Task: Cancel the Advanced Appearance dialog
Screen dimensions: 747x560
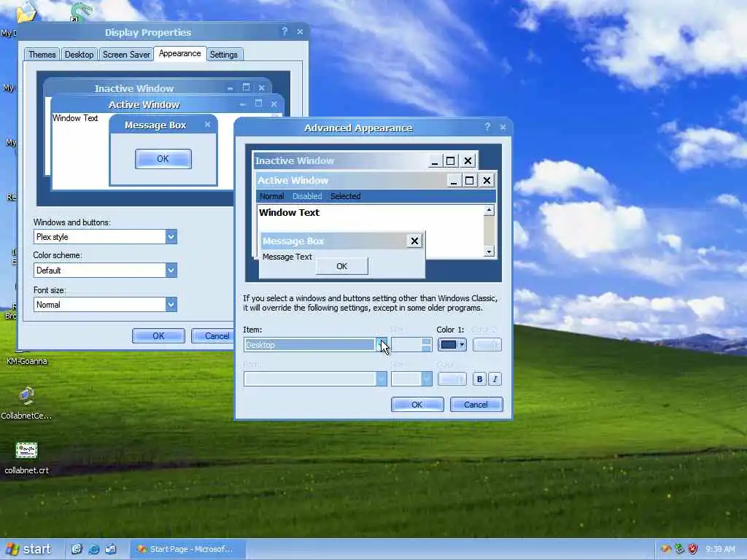Action: [x=476, y=405]
